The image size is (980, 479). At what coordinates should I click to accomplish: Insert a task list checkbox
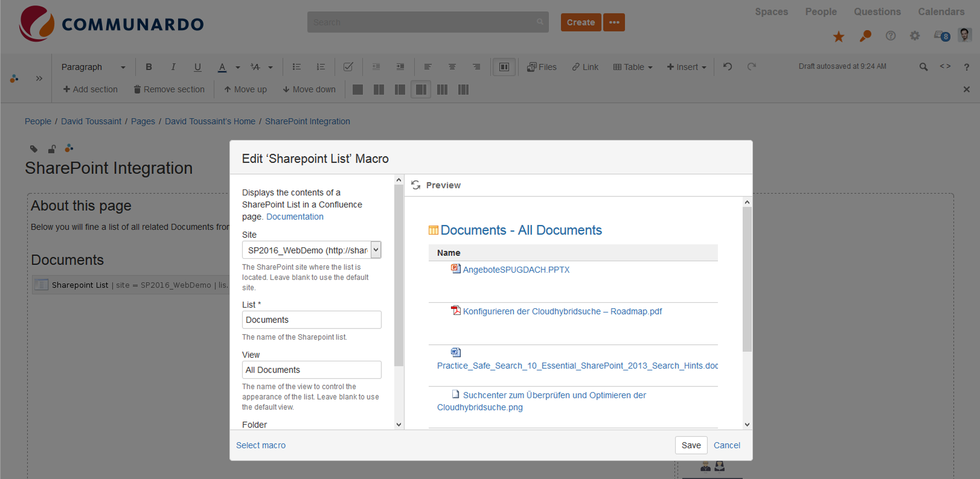tap(348, 67)
